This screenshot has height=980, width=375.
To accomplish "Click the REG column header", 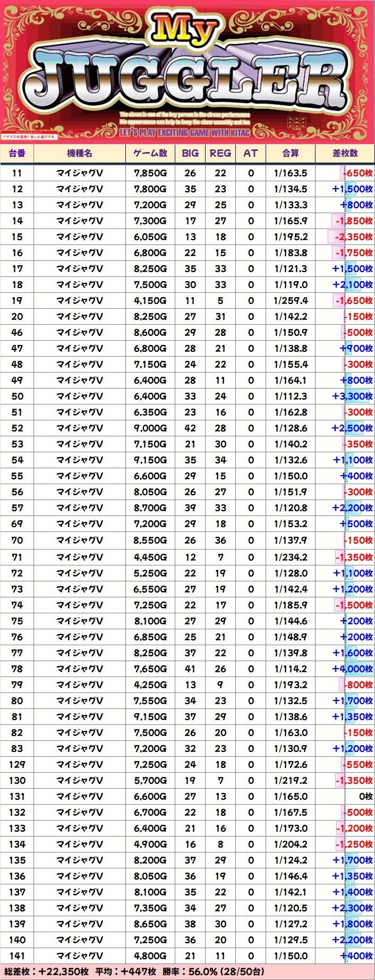I will pos(220,154).
